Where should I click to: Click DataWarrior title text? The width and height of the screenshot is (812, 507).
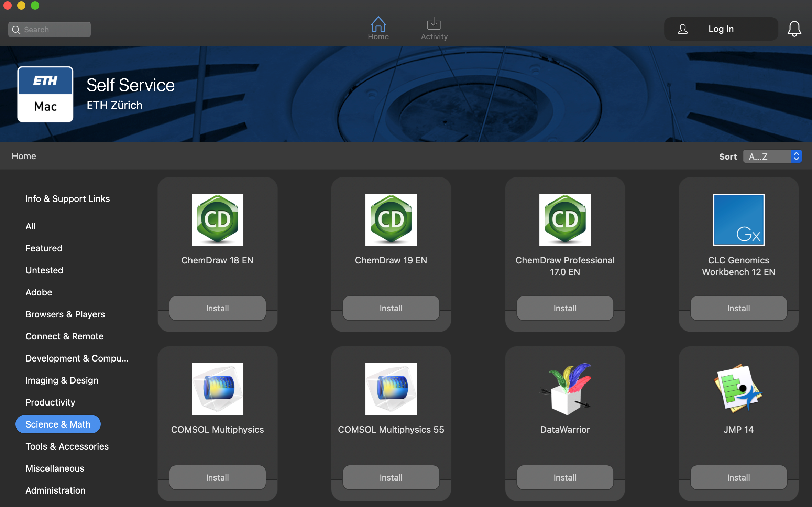(x=565, y=430)
